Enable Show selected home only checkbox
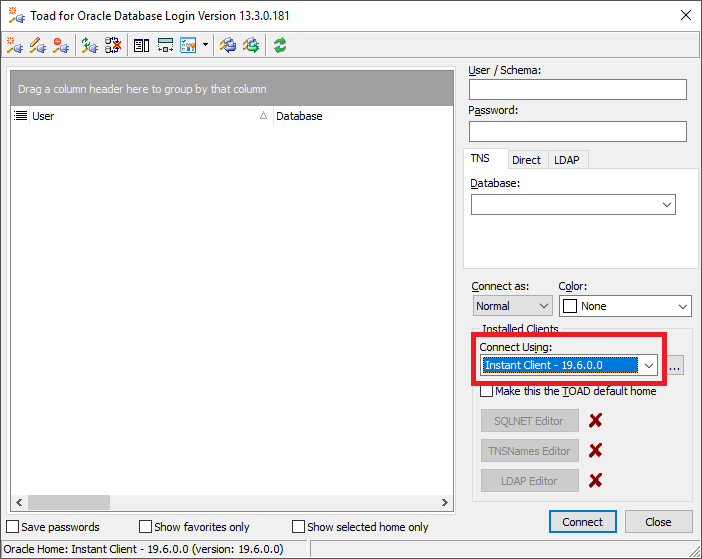This screenshot has width=702, height=559. [x=298, y=527]
